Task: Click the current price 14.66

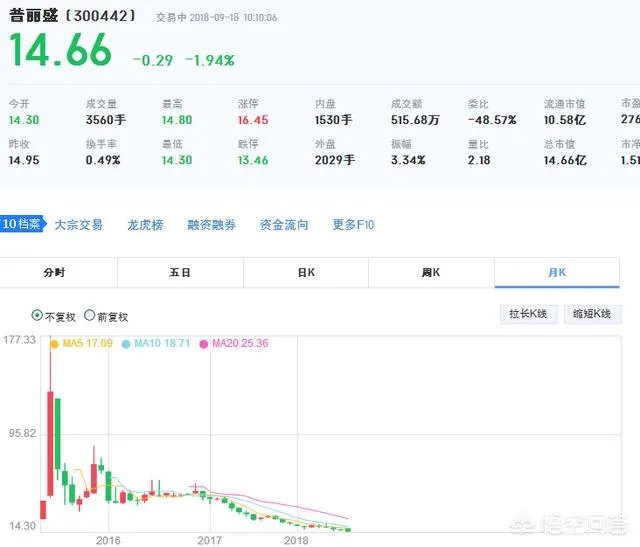Action: (x=60, y=51)
